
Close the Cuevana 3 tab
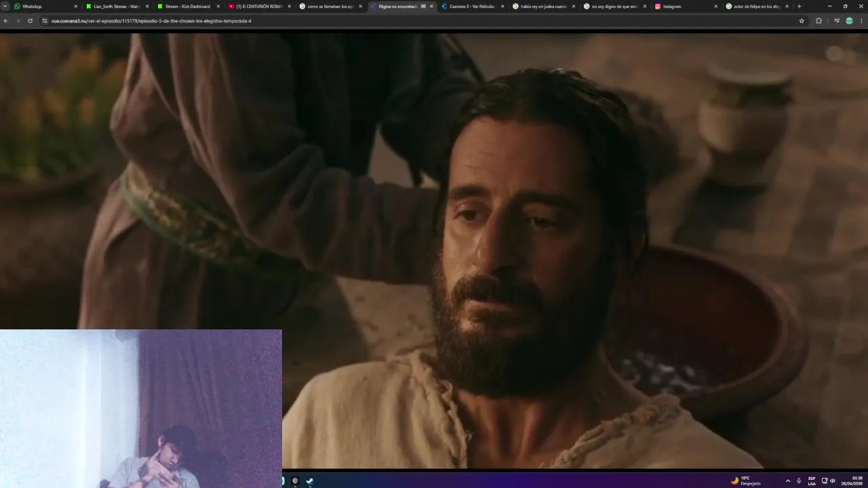(x=502, y=6)
